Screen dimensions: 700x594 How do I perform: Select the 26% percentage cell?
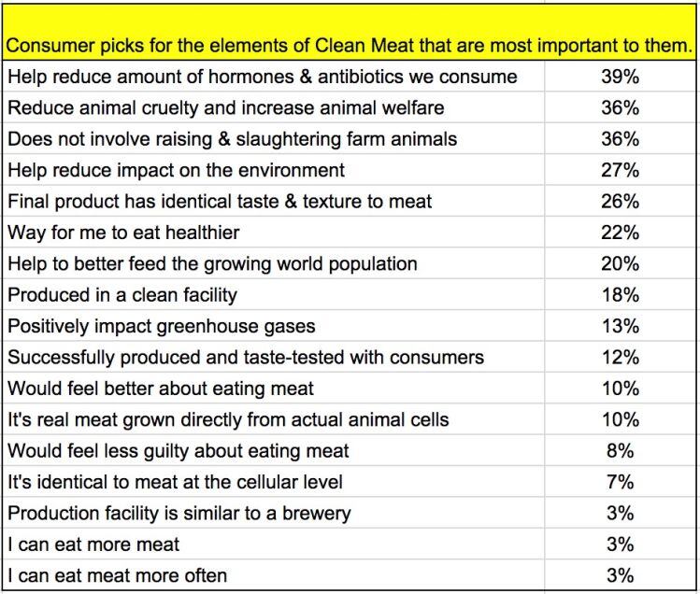tap(620, 202)
